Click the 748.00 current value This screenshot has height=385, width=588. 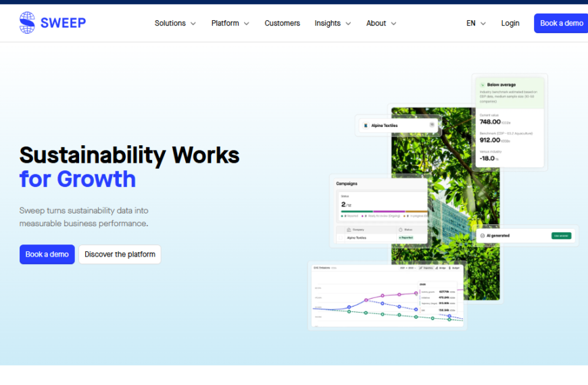click(490, 122)
